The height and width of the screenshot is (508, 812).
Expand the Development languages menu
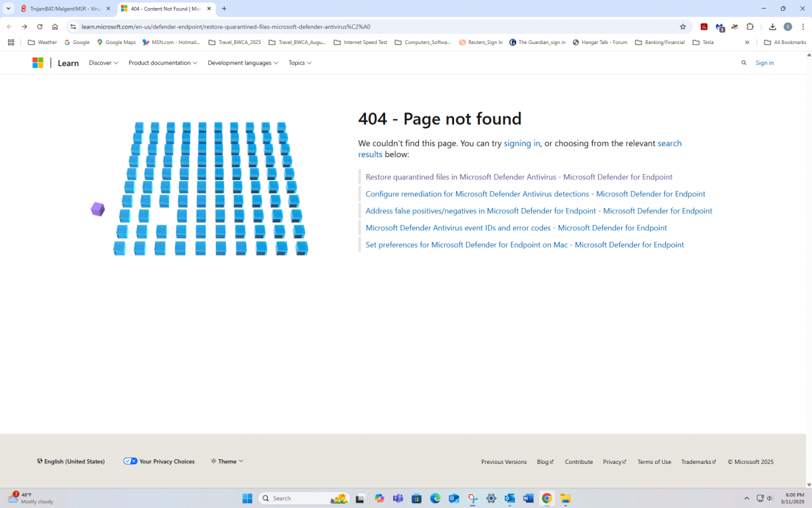[243, 63]
